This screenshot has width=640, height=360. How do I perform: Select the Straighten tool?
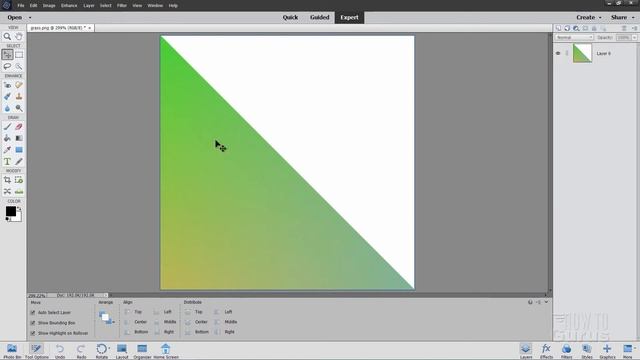pyautogui.click(x=19, y=191)
